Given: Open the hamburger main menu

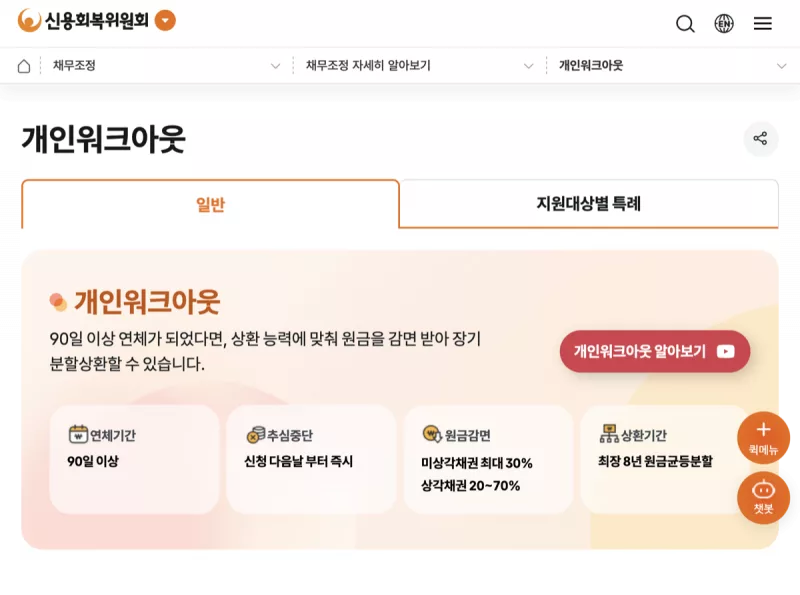Looking at the screenshot, I should coord(762,23).
